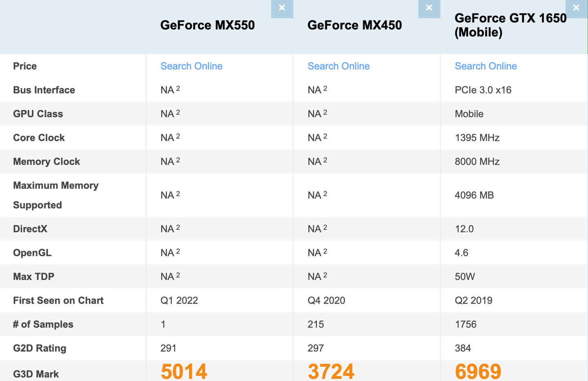Click the Maximum Memory Supported row label

click(56, 195)
